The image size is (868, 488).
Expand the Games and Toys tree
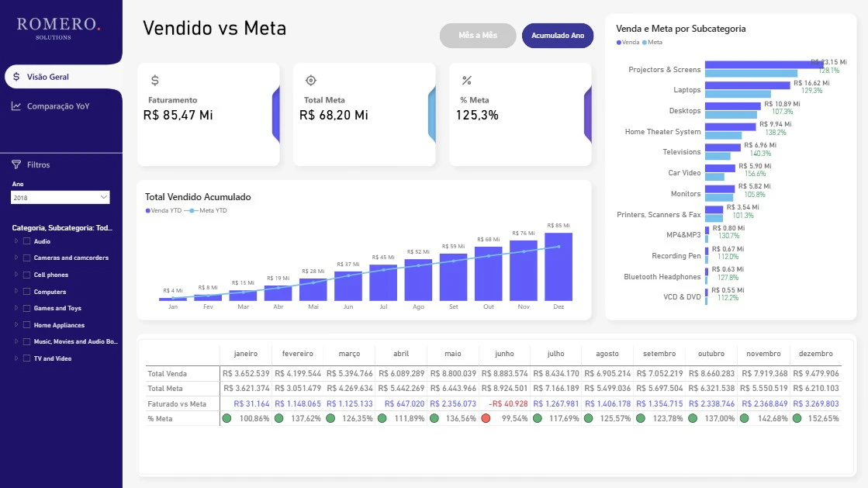click(16, 308)
